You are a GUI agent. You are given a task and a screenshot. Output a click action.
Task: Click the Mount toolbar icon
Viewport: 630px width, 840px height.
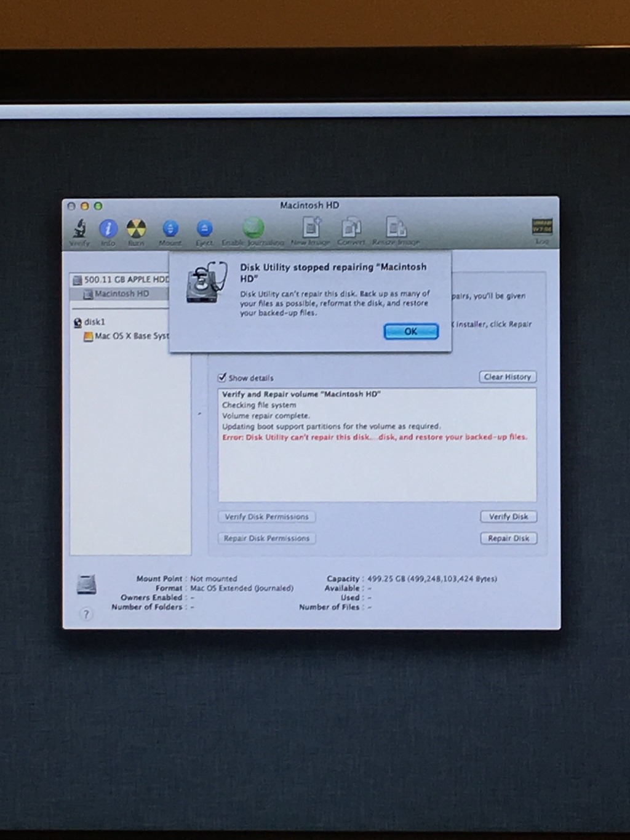tap(170, 228)
